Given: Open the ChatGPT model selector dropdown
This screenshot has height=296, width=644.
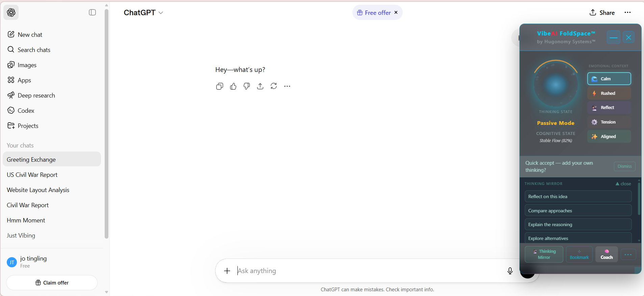Looking at the screenshot, I should point(144,12).
